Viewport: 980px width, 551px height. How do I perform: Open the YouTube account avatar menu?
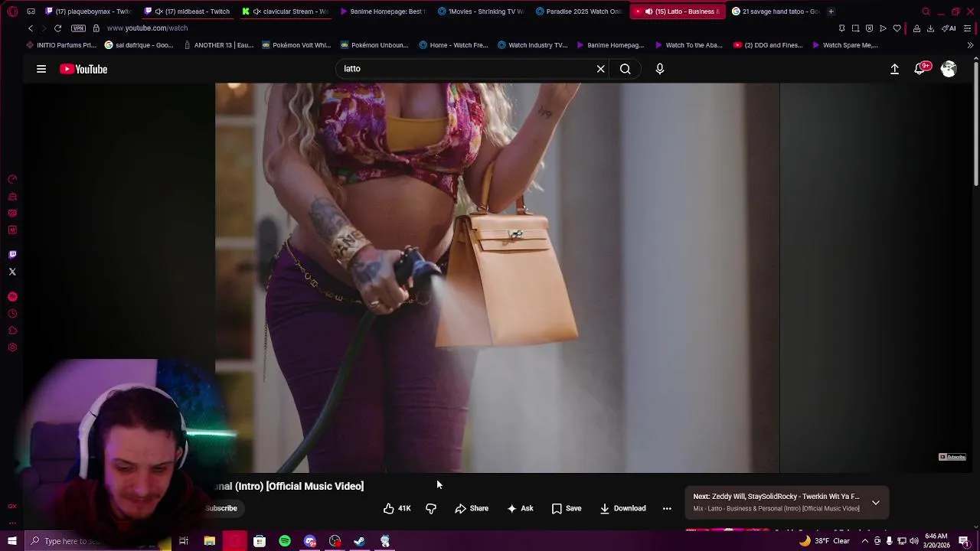[949, 69]
